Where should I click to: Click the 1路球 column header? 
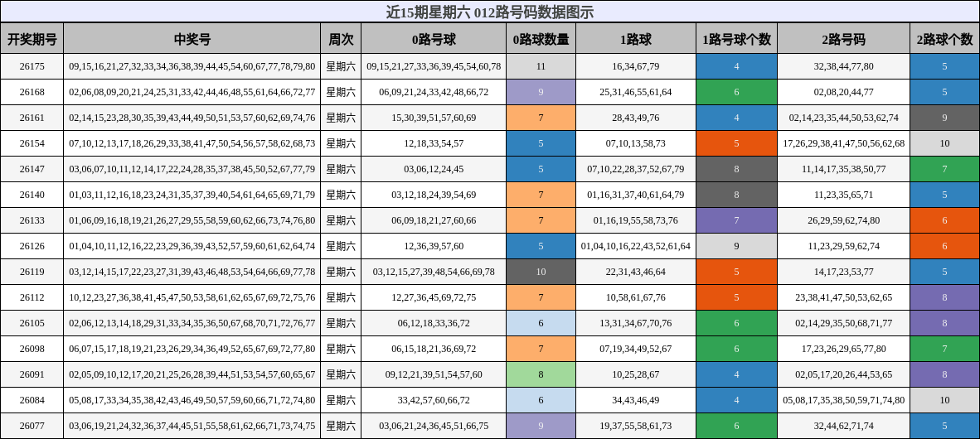click(636, 39)
